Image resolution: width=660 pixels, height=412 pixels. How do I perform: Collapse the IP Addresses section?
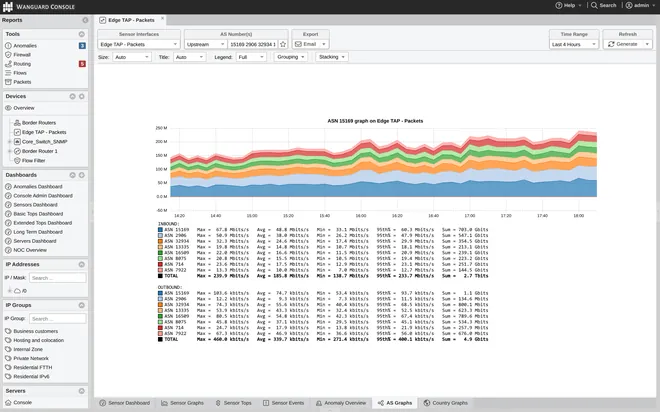82,264
